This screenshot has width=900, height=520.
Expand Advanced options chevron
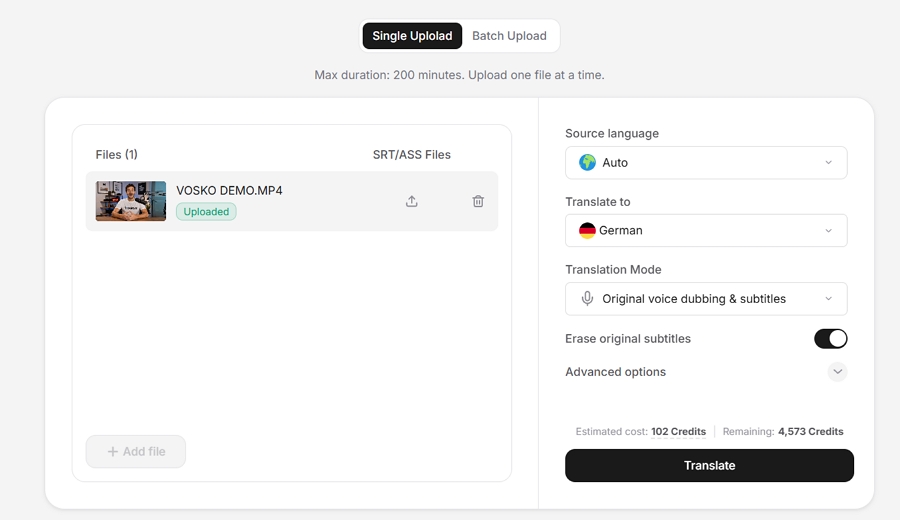point(837,372)
